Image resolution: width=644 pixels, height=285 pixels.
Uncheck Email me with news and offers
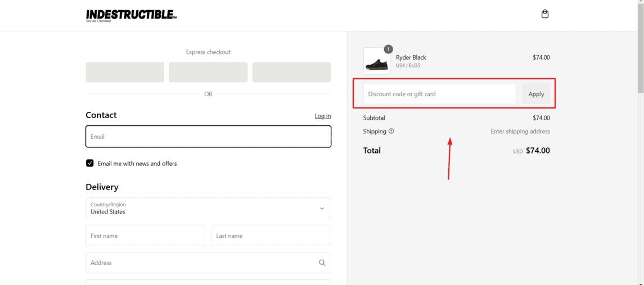(89, 164)
